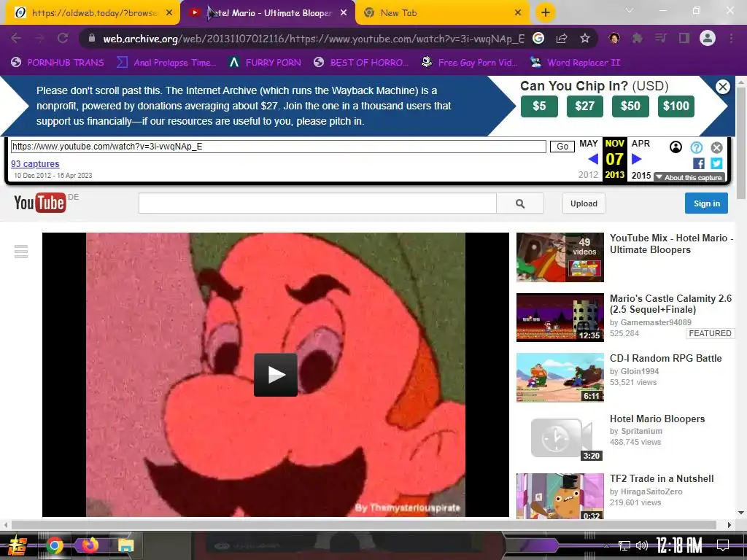Reload the page with refresh icon
This screenshot has height=560, width=747.
coord(63,39)
